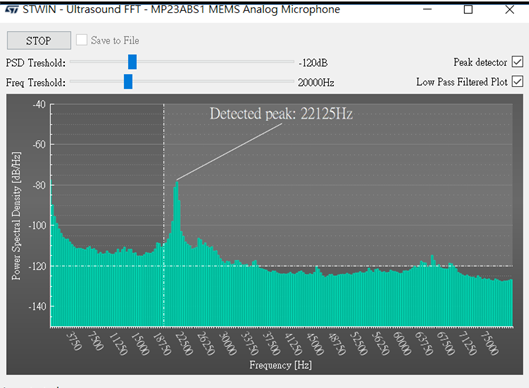Click the STOP button
The width and height of the screenshot is (529, 388).
click(x=39, y=40)
